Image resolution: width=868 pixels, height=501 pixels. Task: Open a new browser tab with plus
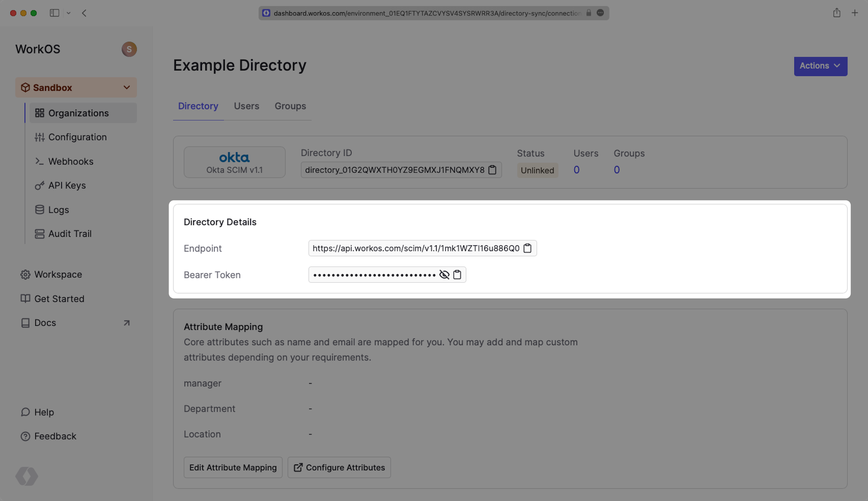pyautogui.click(x=854, y=13)
